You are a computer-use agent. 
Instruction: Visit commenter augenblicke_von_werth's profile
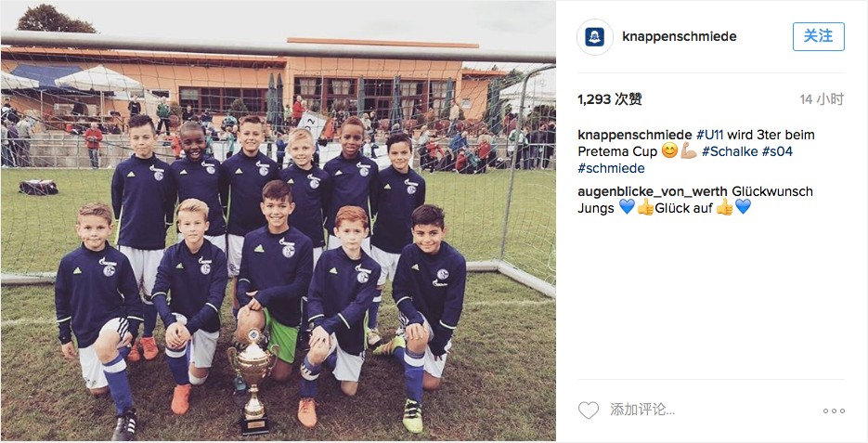pyautogui.click(x=653, y=191)
